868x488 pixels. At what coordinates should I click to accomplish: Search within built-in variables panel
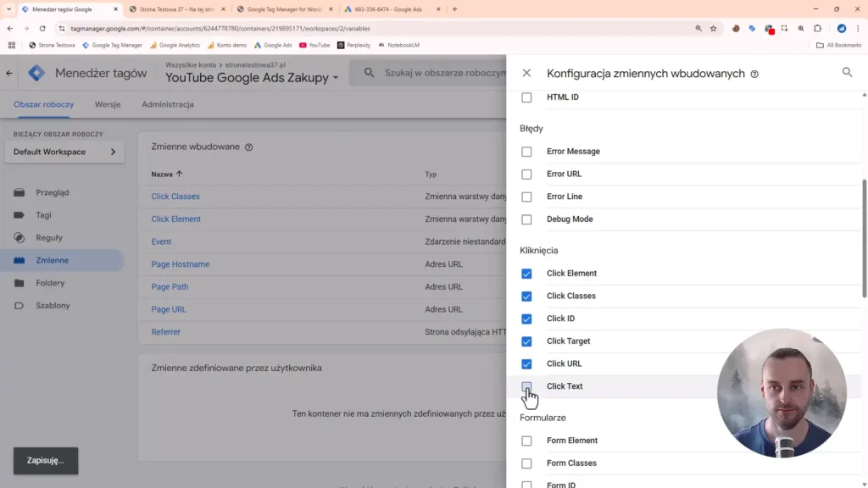pos(847,72)
